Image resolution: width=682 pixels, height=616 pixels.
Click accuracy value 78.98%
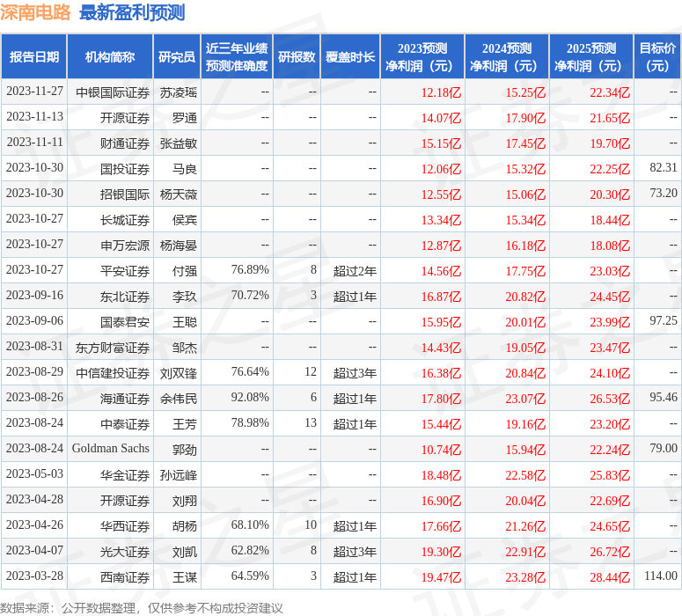click(x=250, y=423)
